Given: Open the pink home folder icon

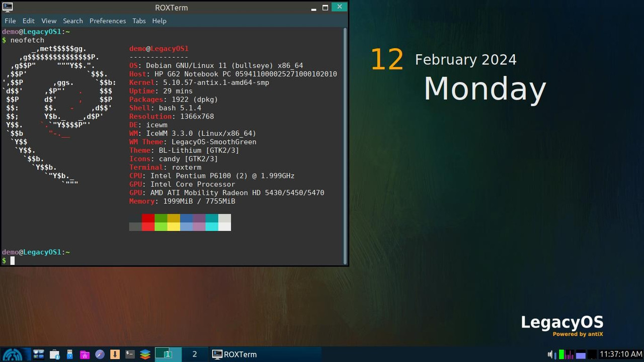Looking at the screenshot, I should click(85, 354).
